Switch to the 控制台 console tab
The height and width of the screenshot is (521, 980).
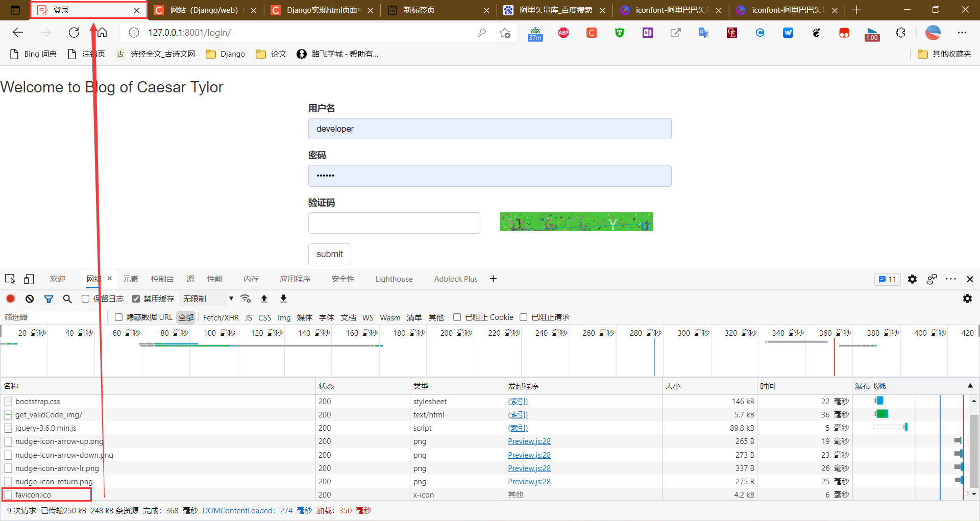(162, 279)
